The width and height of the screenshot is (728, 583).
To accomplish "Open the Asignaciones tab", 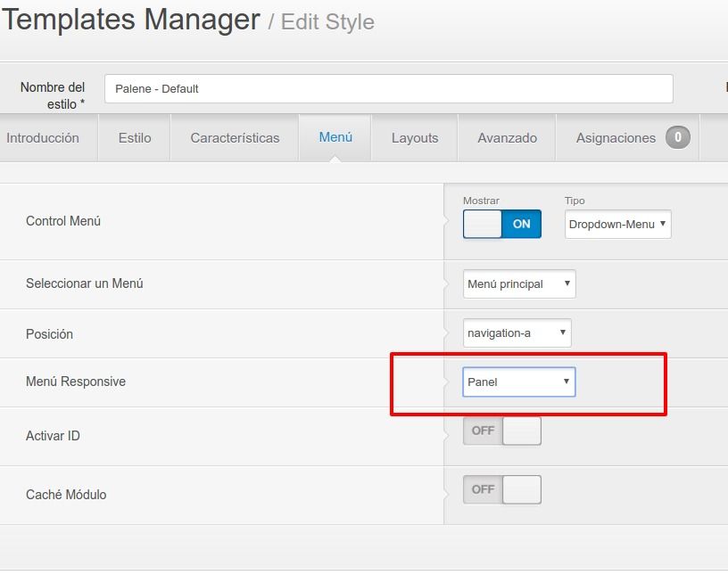I will [628, 138].
